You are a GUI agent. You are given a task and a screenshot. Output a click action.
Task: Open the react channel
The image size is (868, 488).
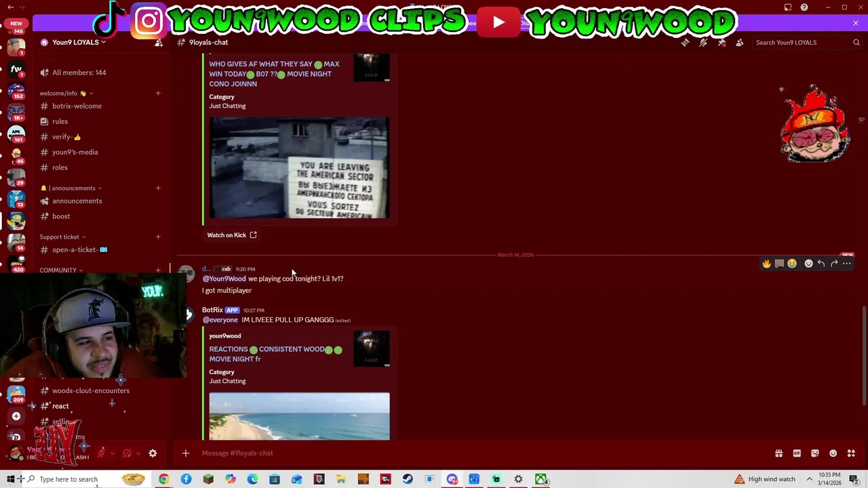[x=60, y=406]
